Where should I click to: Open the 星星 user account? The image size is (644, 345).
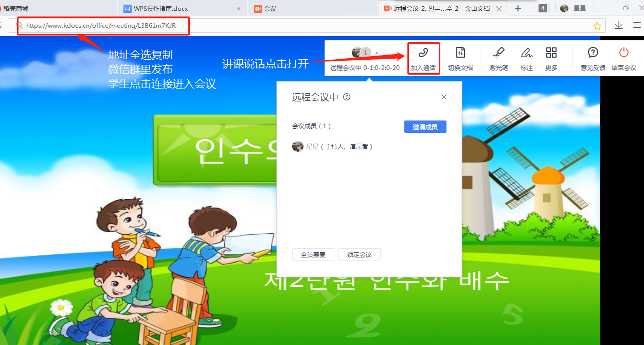click(574, 8)
